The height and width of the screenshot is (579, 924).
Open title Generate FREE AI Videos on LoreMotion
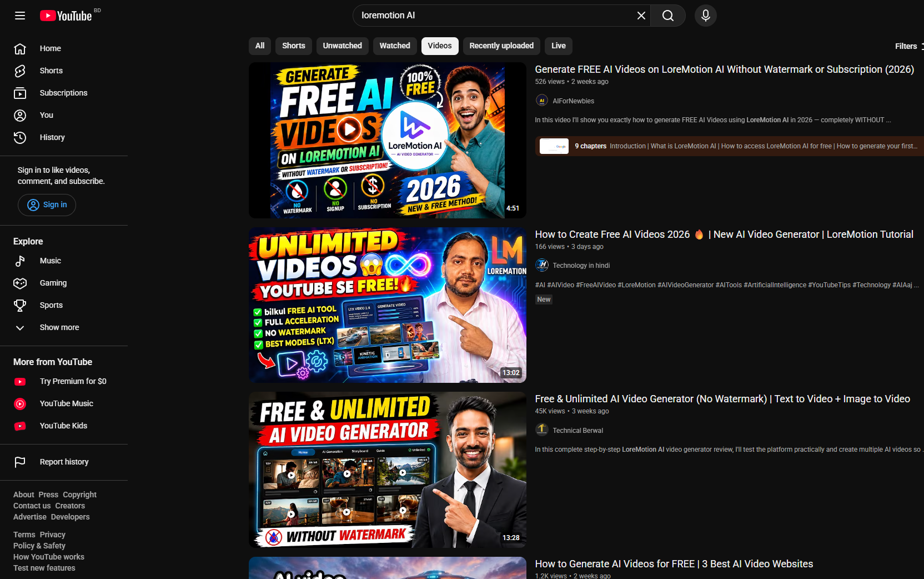[725, 69]
